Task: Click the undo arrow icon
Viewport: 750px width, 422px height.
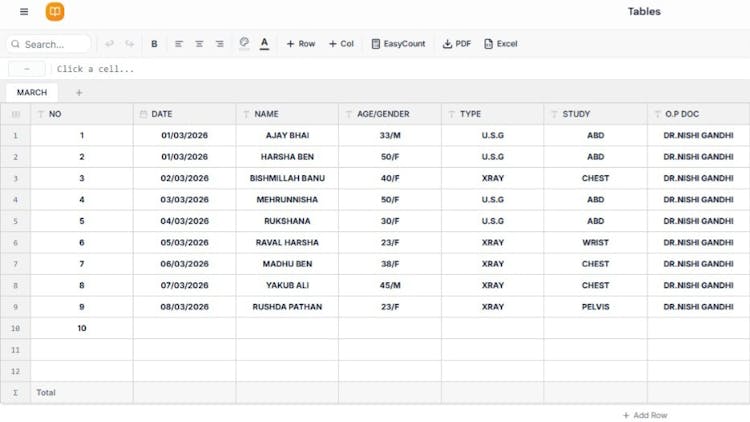Action: (109, 44)
